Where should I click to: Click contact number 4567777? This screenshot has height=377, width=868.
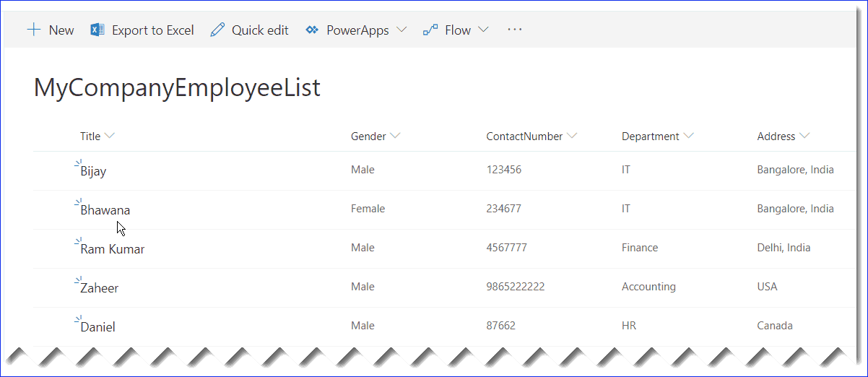pyautogui.click(x=506, y=248)
